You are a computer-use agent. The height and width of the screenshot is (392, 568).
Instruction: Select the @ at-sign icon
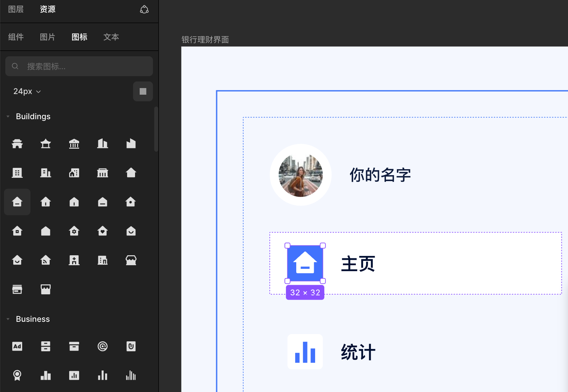(x=103, y=346)
